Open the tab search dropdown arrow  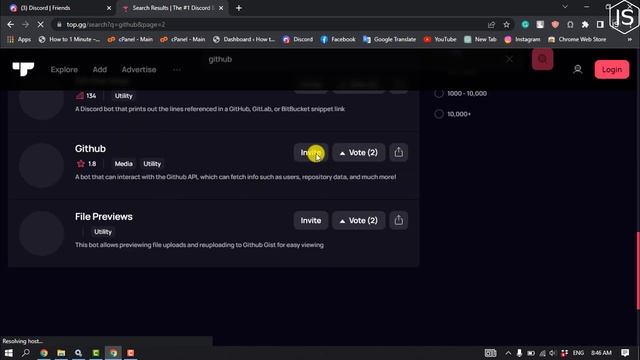click(x=565, y=7)
